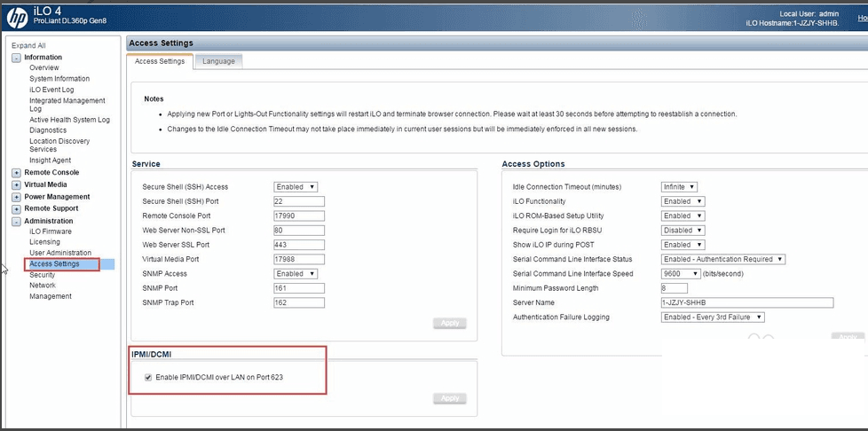
Task: Click the Remote Console Port field
Action: 299,215
